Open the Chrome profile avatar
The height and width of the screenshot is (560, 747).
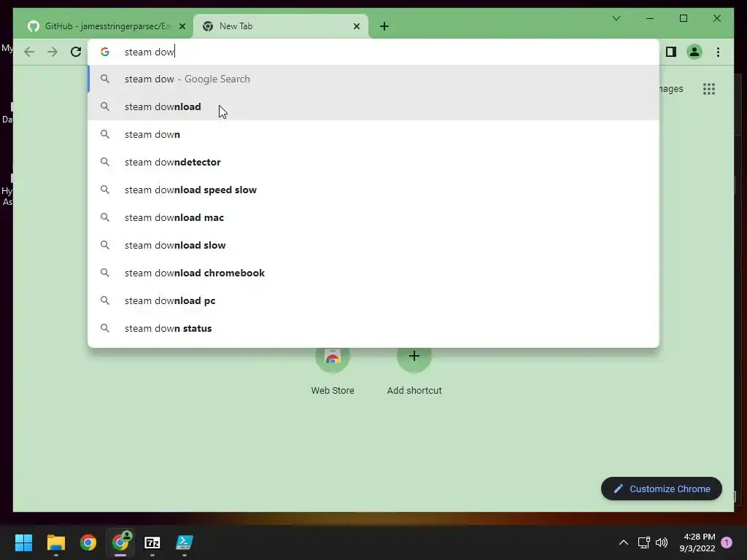click(694, 52)
